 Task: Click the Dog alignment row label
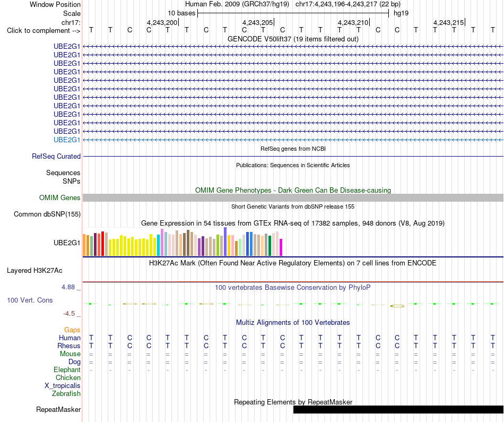coord(74,362)
